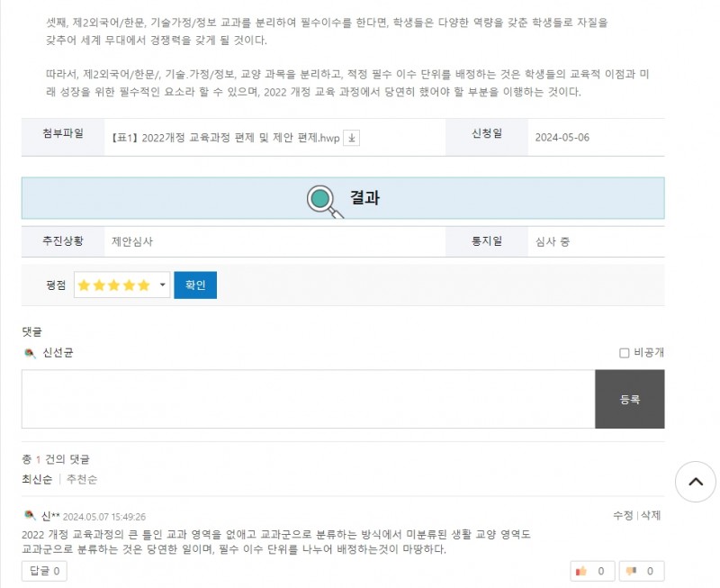
Task: Open the star rating dropdown arrow
Action: (x=162, y=285)
